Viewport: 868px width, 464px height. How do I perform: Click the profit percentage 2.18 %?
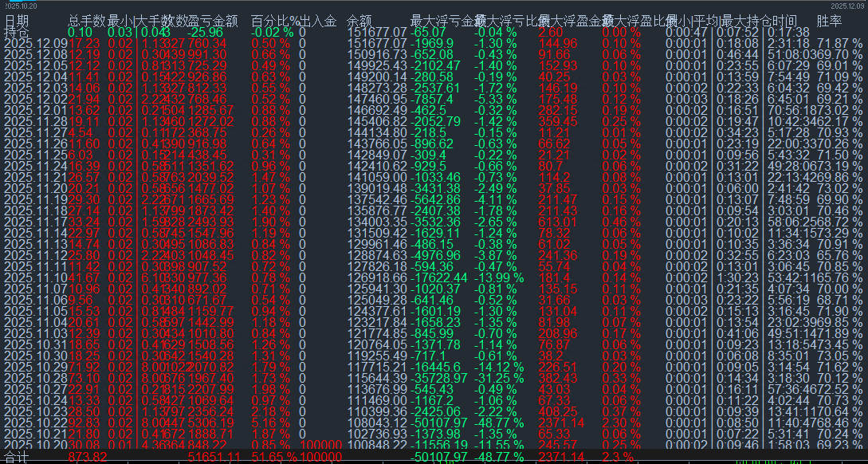pyautogui.click(x=270, y=411)
